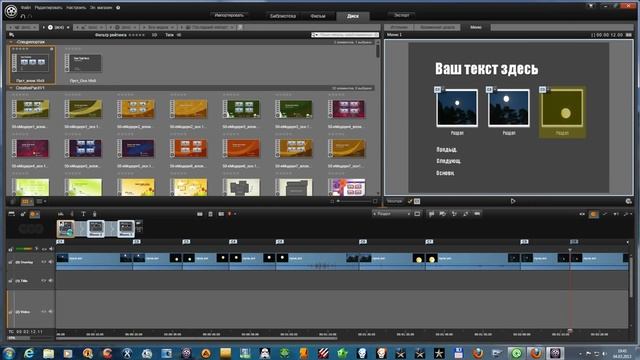Click the orange highlighted icon in the timeline's left toolbar

34,214
